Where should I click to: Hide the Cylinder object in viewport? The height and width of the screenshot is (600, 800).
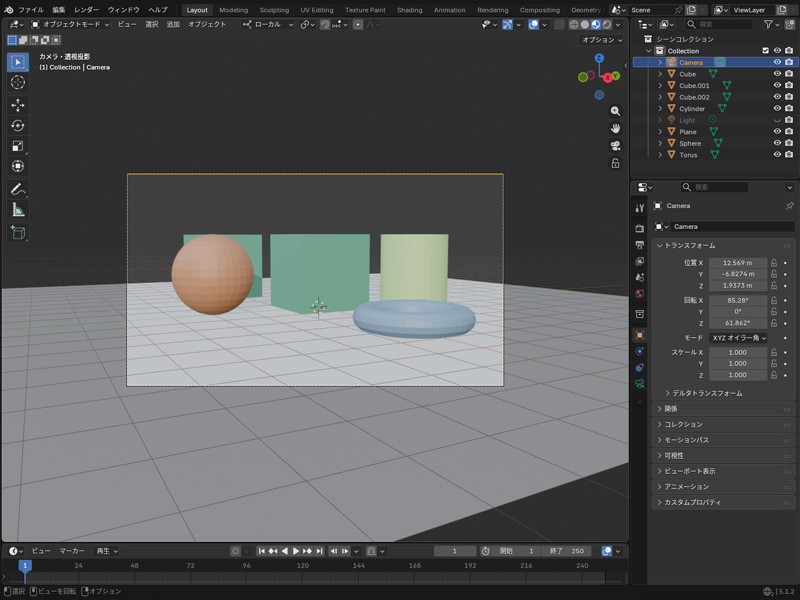click(x=777, y=109)
